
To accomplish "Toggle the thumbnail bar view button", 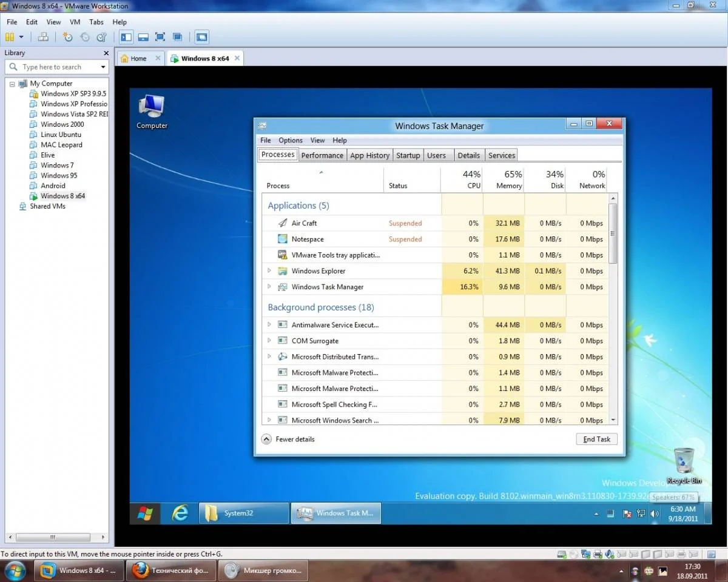I will click(x=143, y=37).
